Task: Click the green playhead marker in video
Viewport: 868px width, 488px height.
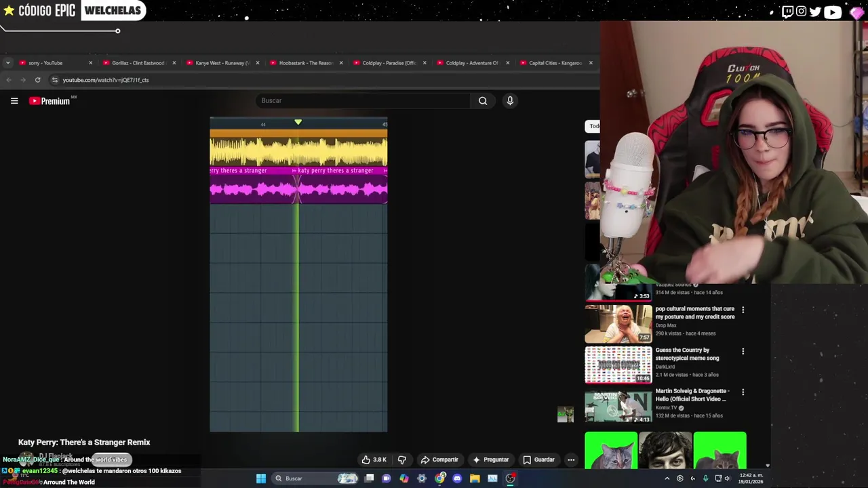Action: tap(298, 122)
